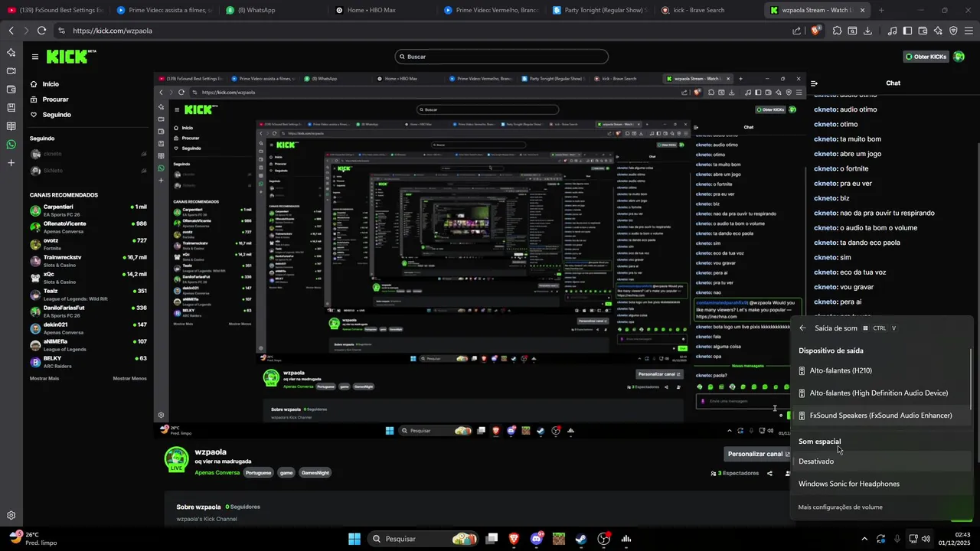Viewport: 980px width, 551px height.
Task: Click the KICK logo
Action: pos(70,57)
